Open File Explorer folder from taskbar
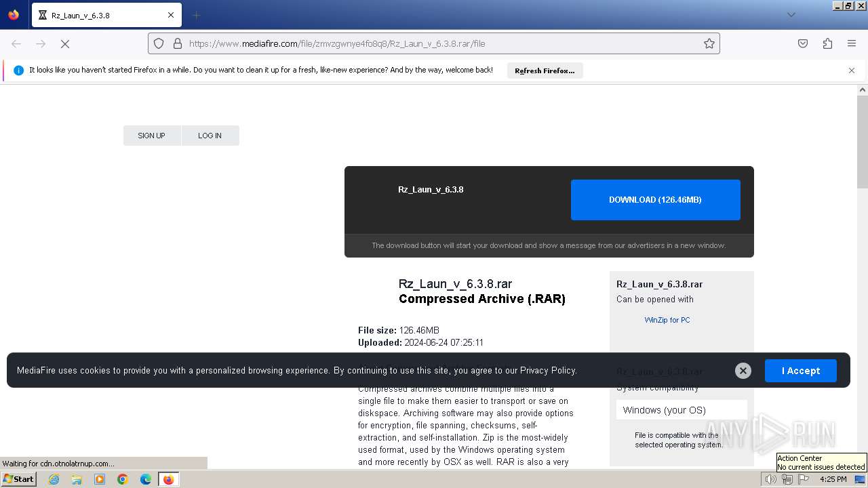Screen dimensions: 868x488 click(77, 479)
